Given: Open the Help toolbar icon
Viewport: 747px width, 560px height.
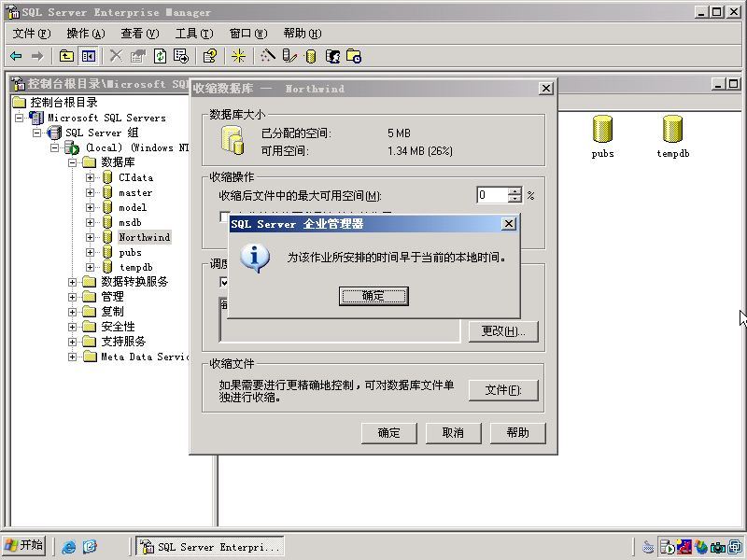Looking at the screenshot, I should pyautogui.click(x=210, y=56).
